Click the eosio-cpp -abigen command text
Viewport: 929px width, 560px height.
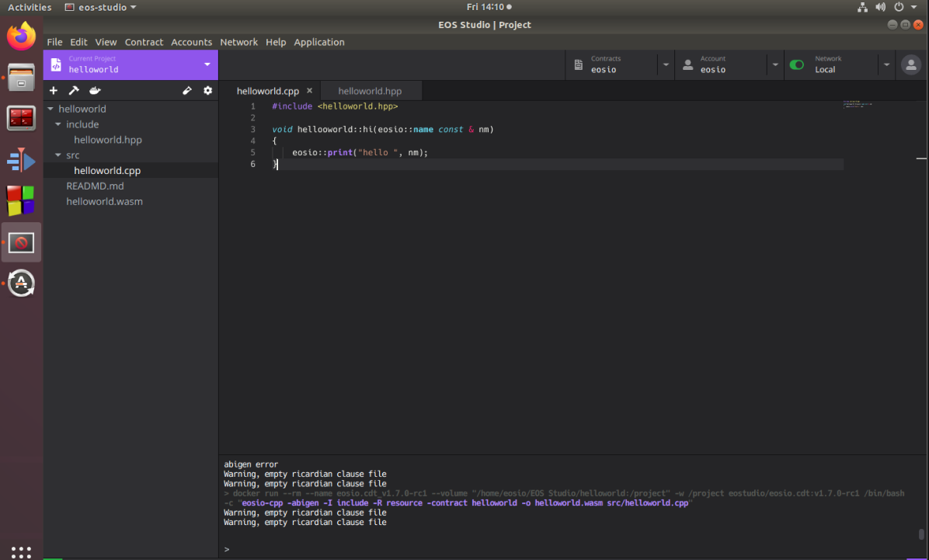pyautogui.click(x=465, y=503)
